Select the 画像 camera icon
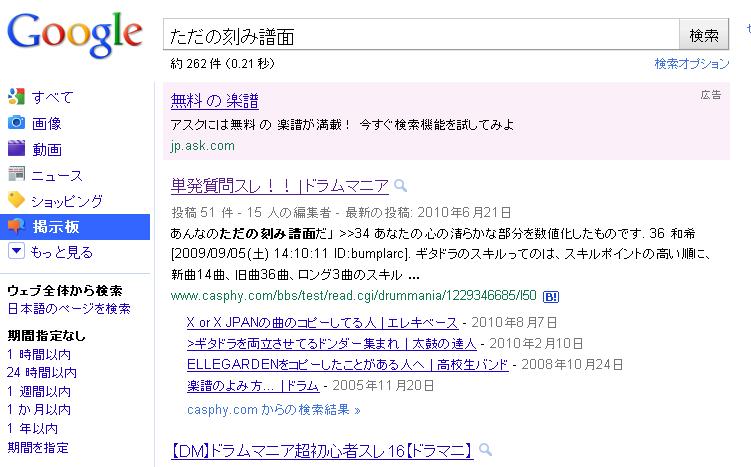 16,123
